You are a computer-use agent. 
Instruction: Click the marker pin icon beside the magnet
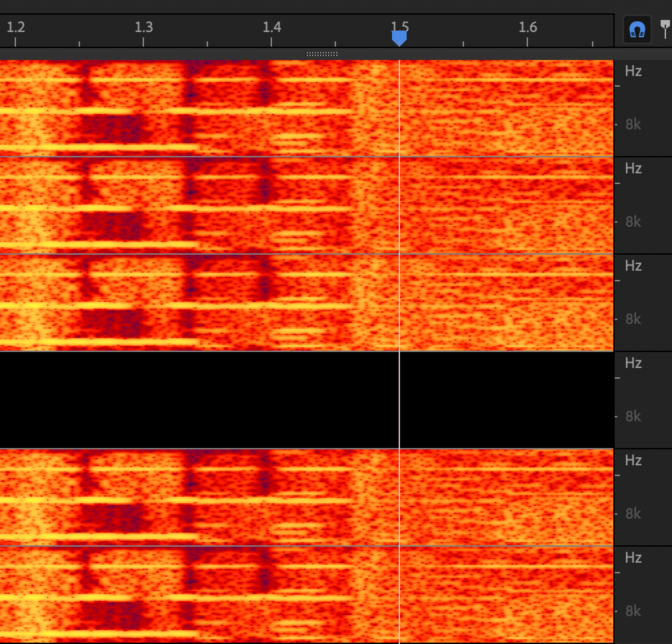665,29
